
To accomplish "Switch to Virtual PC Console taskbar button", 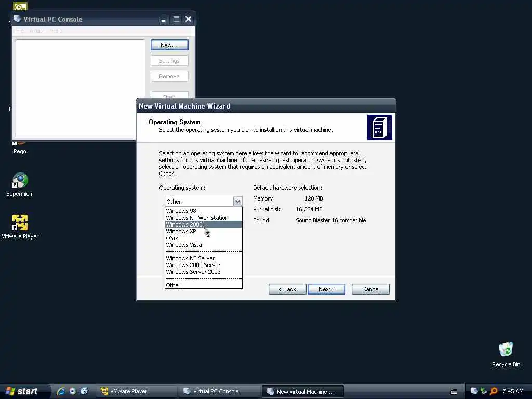I will pos(219,391).
